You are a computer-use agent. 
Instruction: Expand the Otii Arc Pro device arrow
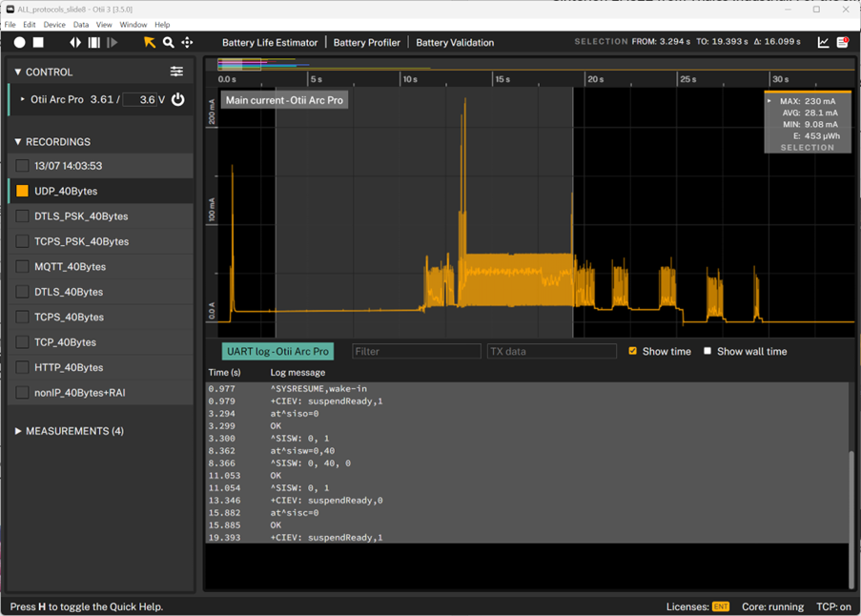pos(23,99)
